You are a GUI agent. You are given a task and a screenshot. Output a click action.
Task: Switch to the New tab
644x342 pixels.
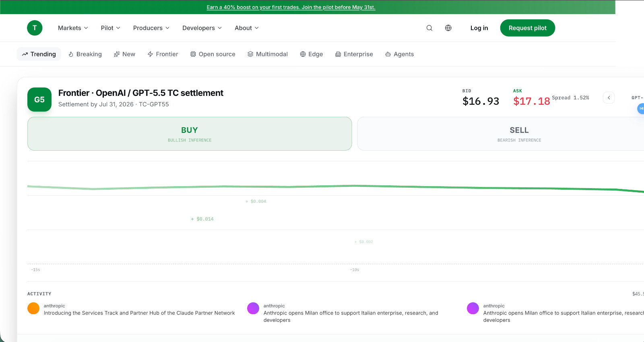tap(124, 54)
